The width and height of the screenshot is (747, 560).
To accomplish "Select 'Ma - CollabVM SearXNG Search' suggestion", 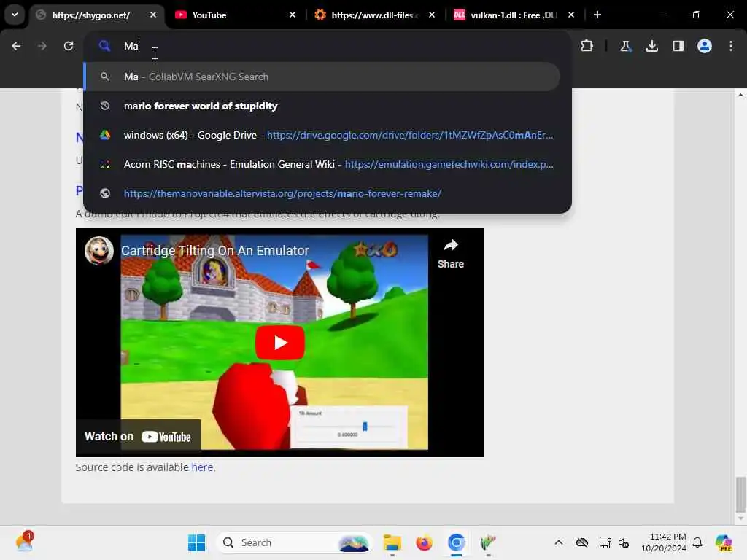I will point(322,77).
